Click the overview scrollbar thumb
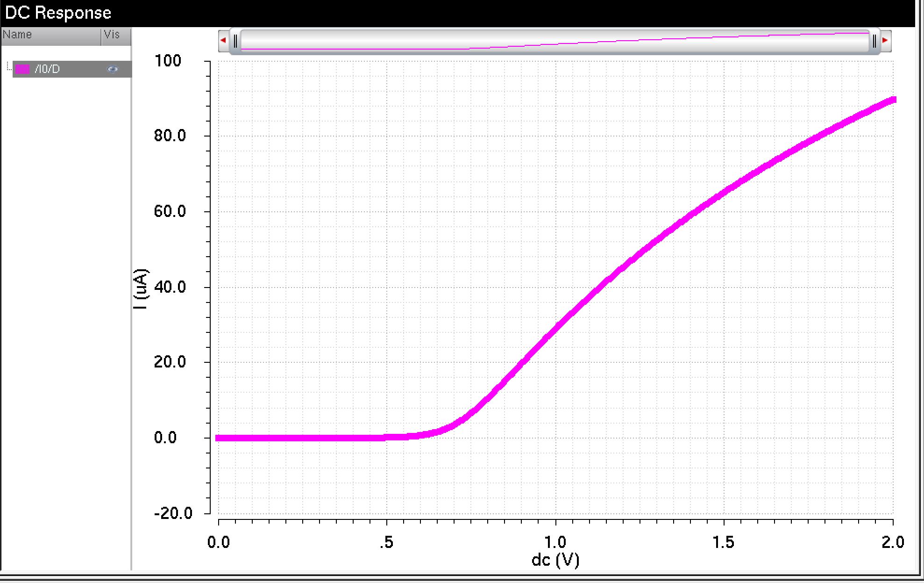The width and height of the screenshot is (924, 583). point(554,41)
